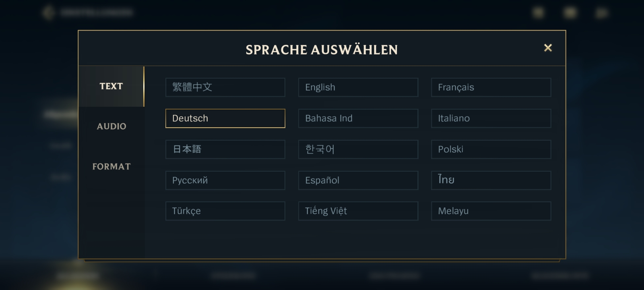Viewport: 644px width, 290px height.
Task: Choose Italiano as text language
Action: point(491,118)
